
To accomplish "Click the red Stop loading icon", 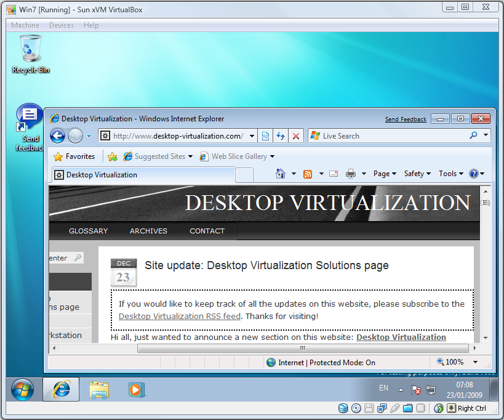I will (296, 136).
